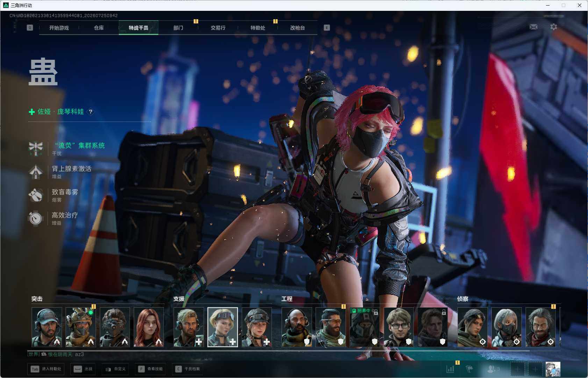Image resolution: width=588 pixels, height=378 pixels.
Task: Click the operator list horizontal scrollbar
Action: 279,350
